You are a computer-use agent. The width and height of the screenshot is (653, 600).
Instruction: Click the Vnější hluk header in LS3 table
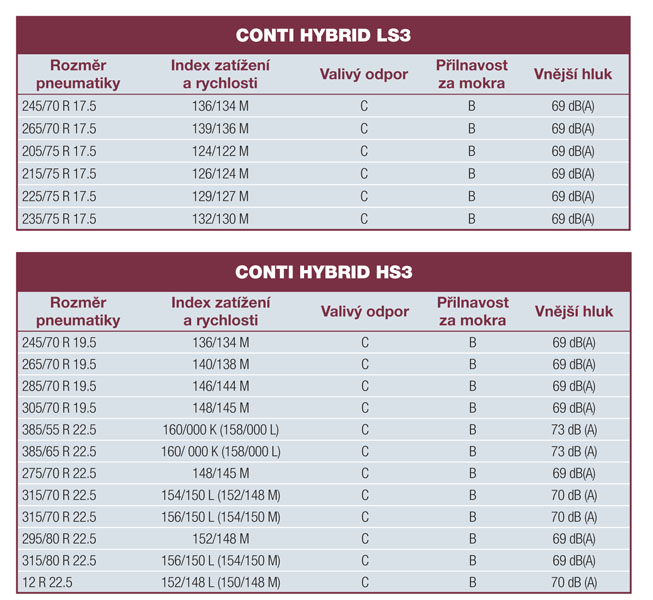[573, 74]
